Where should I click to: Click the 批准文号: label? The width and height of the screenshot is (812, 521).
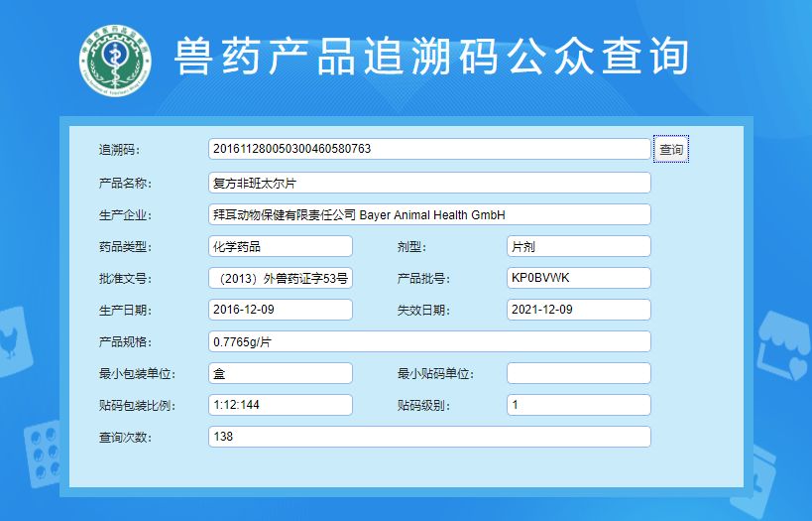tap(125, 279)
